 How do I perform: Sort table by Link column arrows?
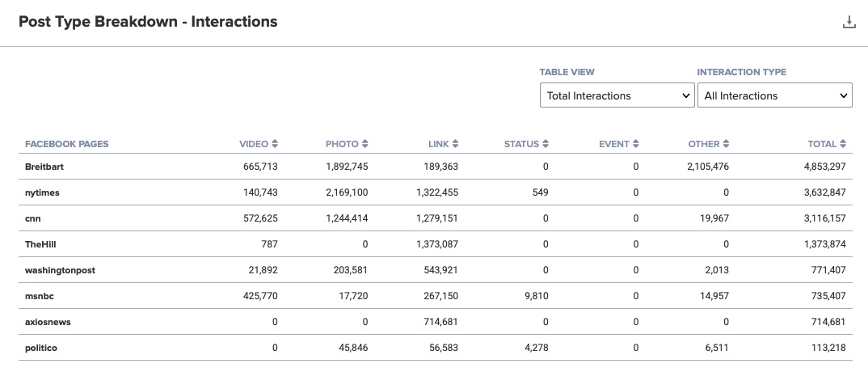coord(455,144)
